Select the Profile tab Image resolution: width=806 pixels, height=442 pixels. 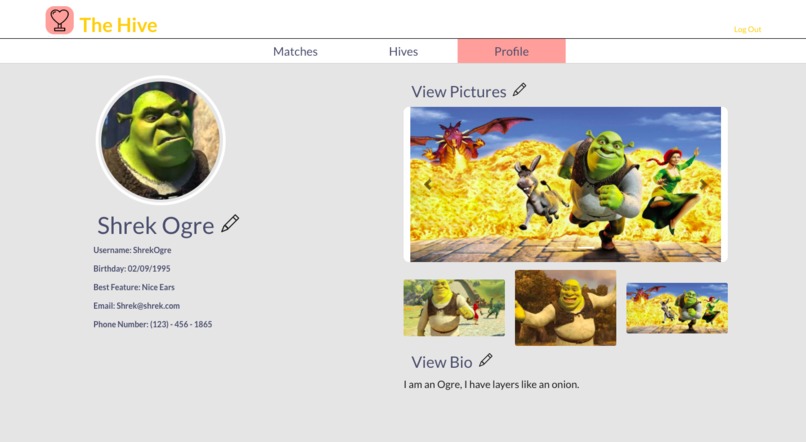pos(511,51)
